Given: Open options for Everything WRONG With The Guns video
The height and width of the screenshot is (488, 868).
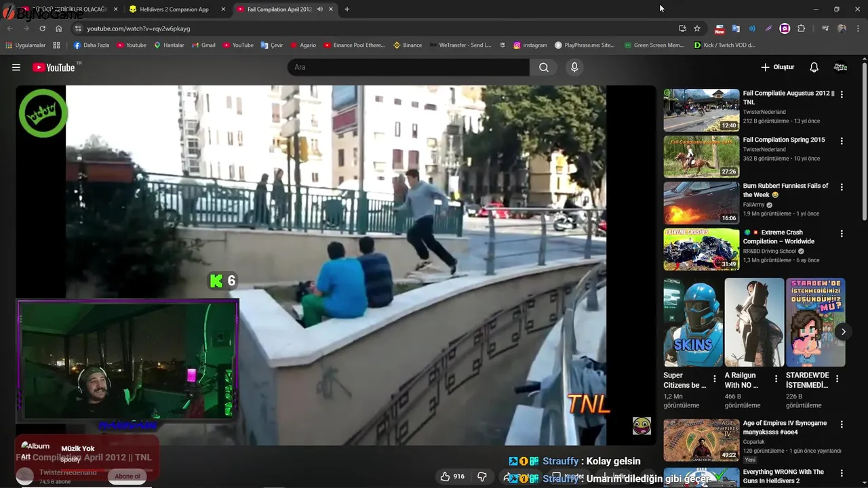Looking at the screenshot, I should tap(842, 473).
